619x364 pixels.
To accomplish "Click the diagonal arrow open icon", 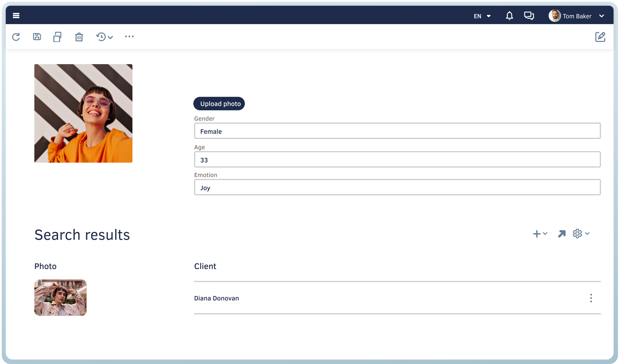I will (562, 234).
